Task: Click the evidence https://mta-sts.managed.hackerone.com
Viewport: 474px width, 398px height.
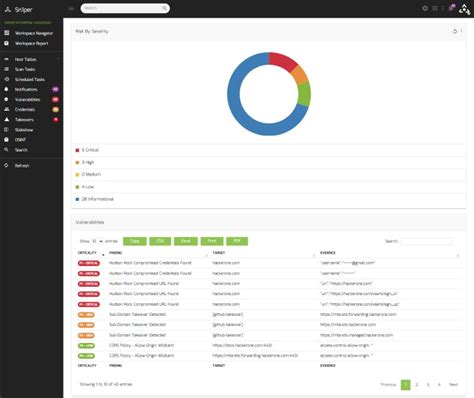Action: 356,335
